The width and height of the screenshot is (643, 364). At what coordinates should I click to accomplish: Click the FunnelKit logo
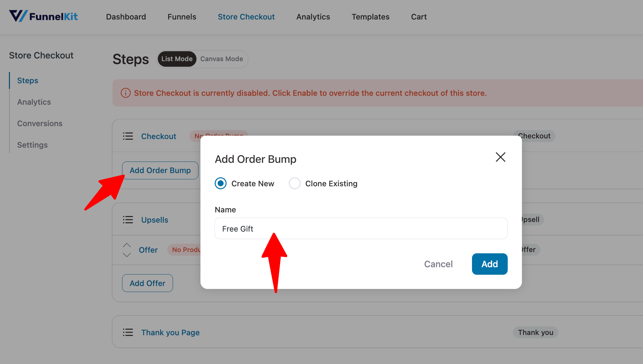43,16
